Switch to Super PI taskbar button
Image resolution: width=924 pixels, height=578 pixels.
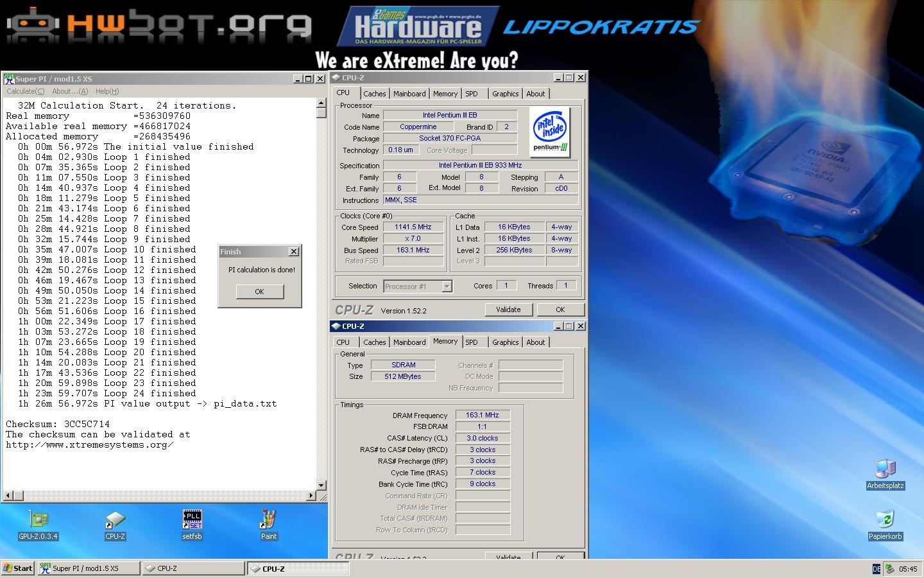[x=88, y=568]
